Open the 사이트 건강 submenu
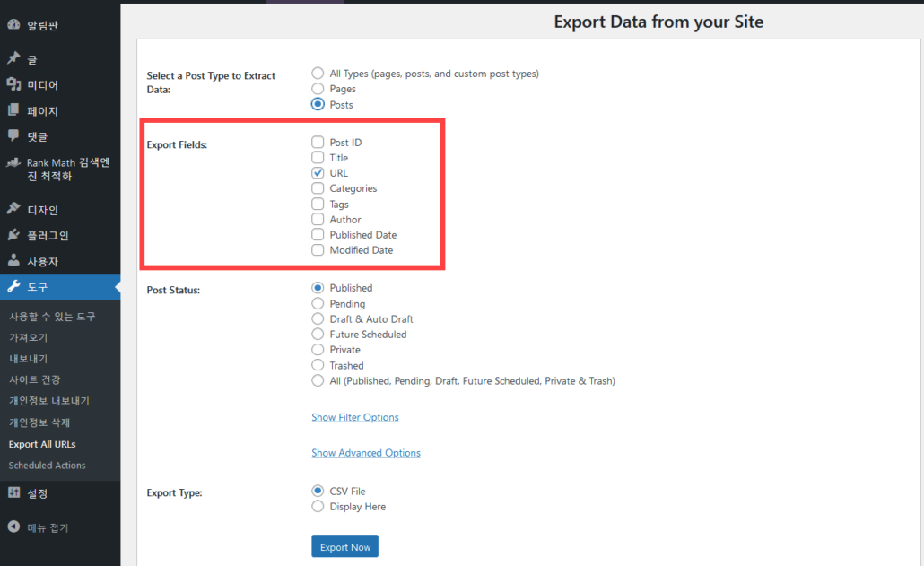 click(35, 380)
